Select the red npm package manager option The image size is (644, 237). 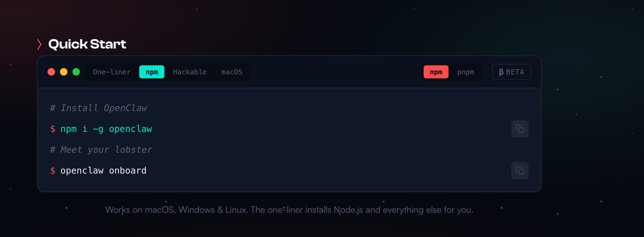click(436, 72)
